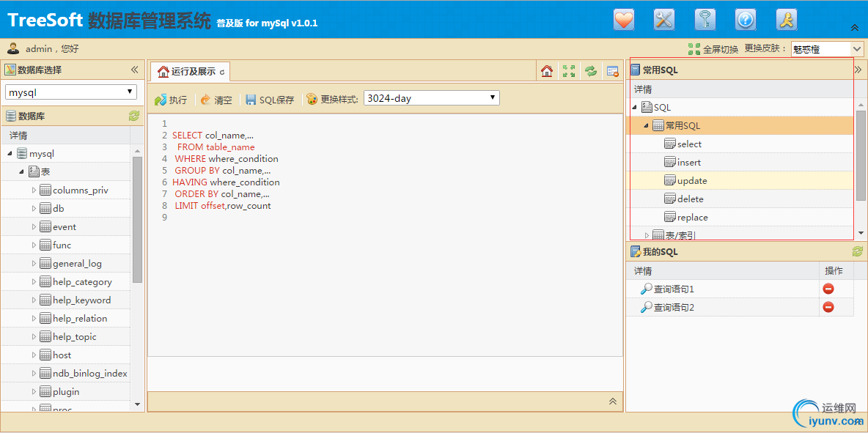Open saved query 查询语句1
Image resolution: width=868 pixels, height=433 pixels.
(x=674, y=289)
